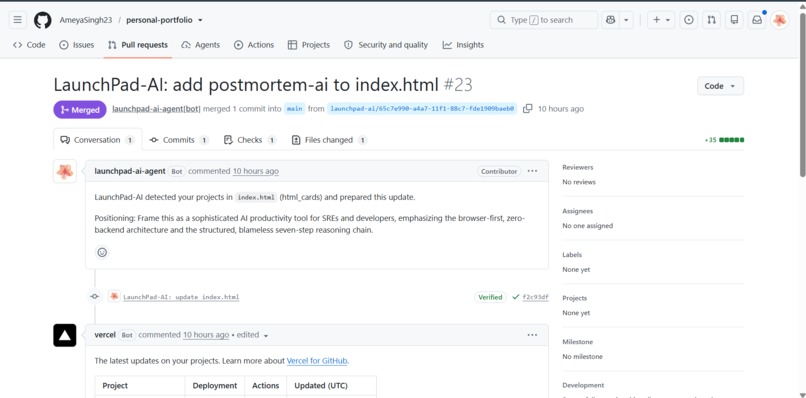Click the main base branch label
The image size is (806, 398).
tap(294, 109)
